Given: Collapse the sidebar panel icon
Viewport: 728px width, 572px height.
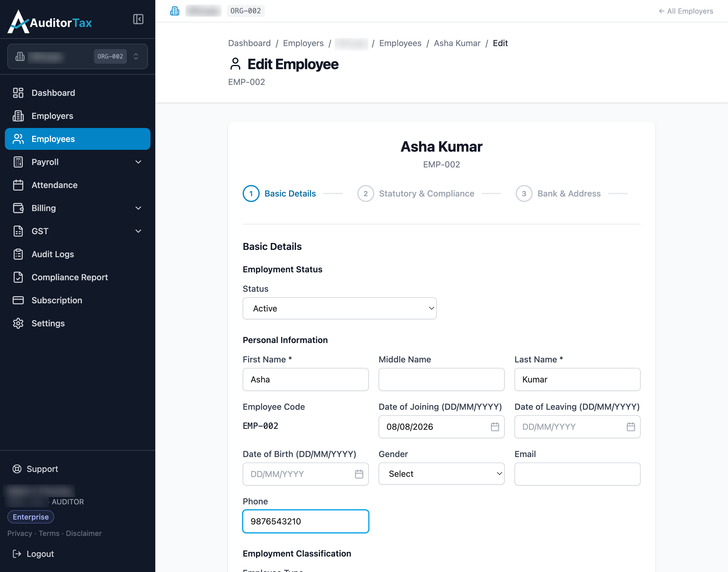Looking at the screenshot, I should (138, 19).
